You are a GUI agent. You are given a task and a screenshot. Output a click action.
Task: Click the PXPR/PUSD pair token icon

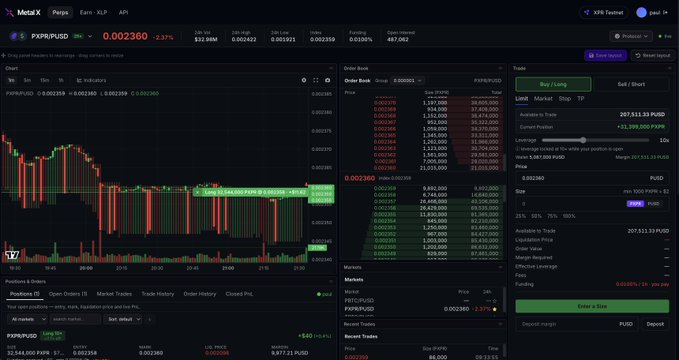coord(18,36)
